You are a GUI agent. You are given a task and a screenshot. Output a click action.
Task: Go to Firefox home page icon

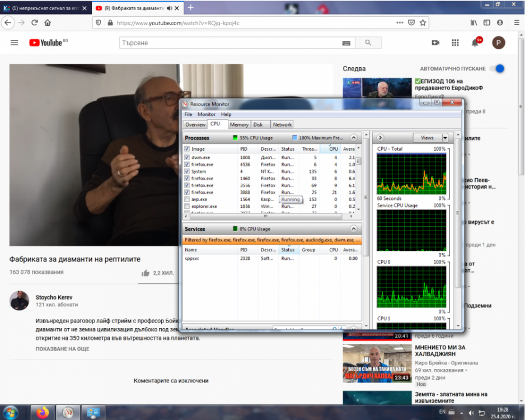pos(48,23)
